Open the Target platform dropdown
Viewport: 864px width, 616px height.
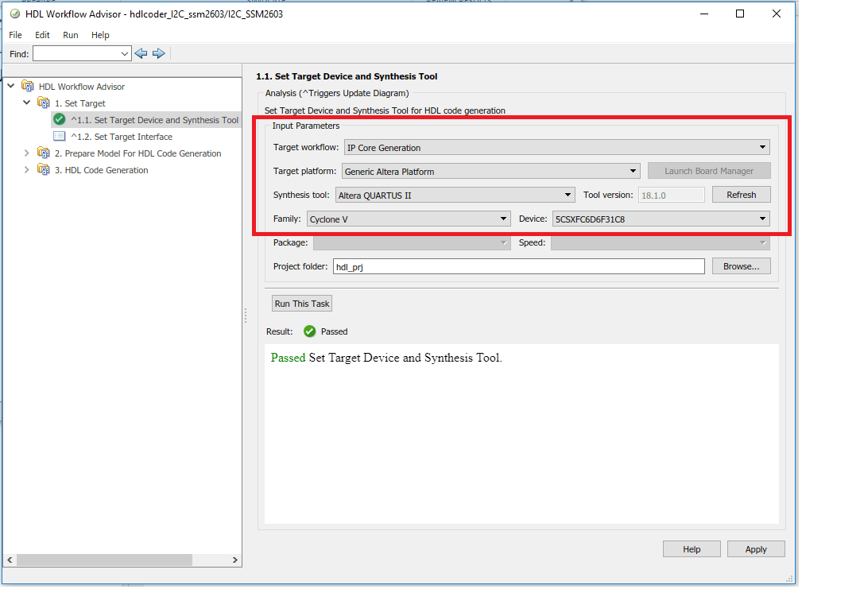tap(491, 171)
